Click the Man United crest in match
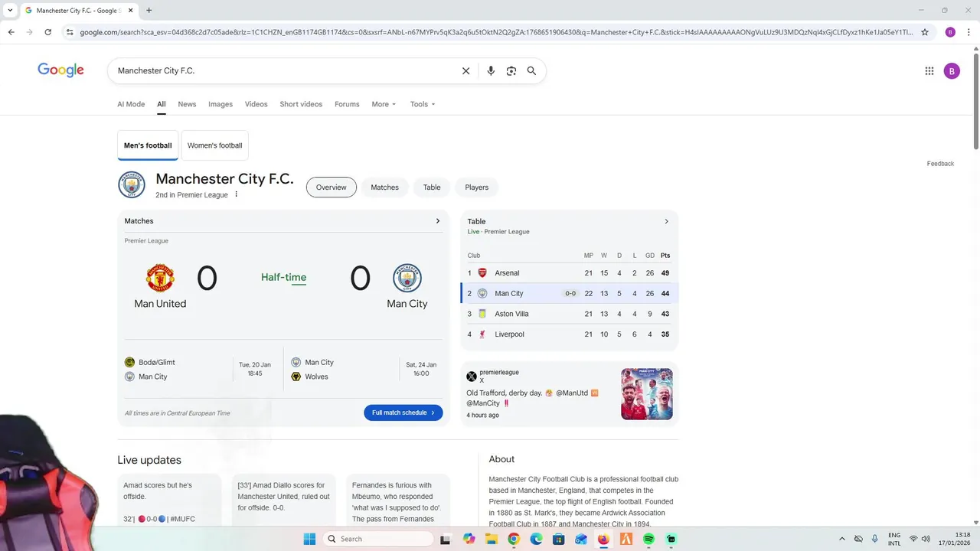 [160, 278]
